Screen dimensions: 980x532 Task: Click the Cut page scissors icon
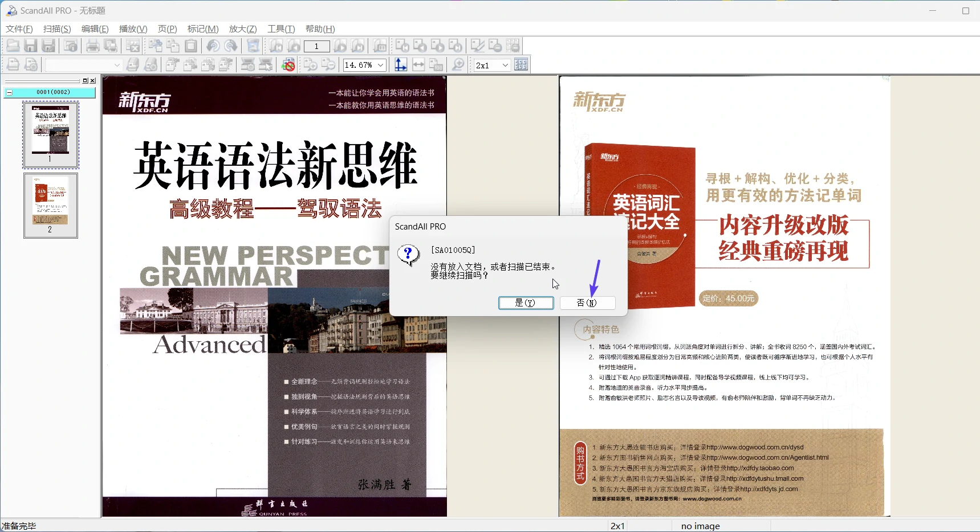(x=156, y=46)
